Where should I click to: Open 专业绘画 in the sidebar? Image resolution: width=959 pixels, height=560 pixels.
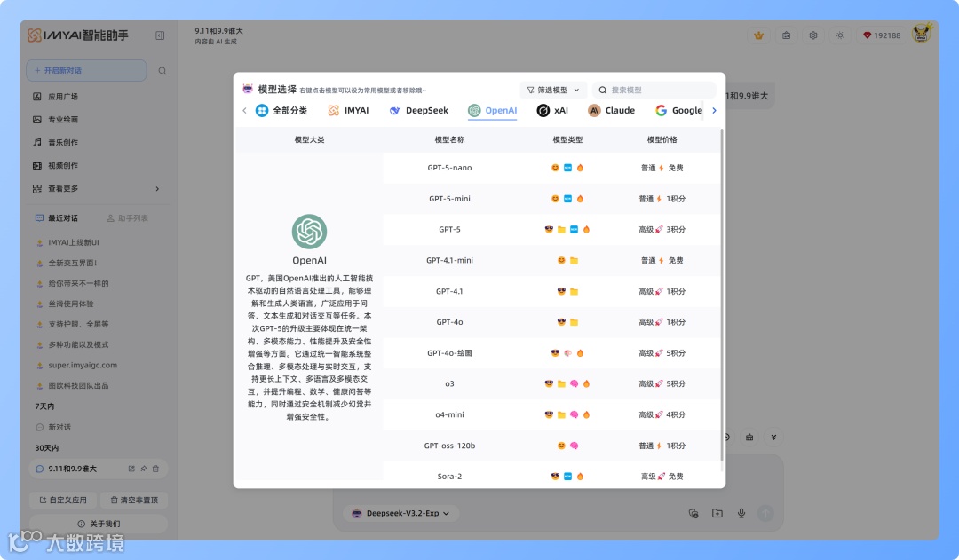(x=62, y=120)
